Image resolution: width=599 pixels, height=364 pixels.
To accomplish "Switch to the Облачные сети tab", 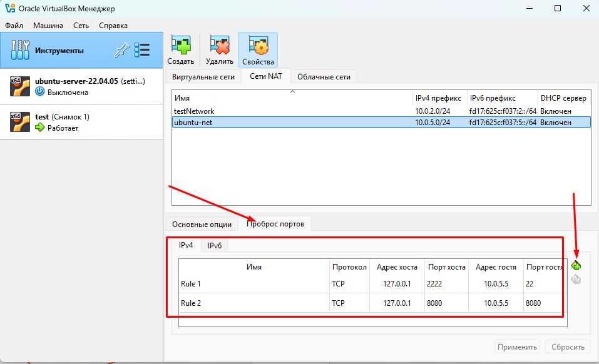I will click(324, 77).
